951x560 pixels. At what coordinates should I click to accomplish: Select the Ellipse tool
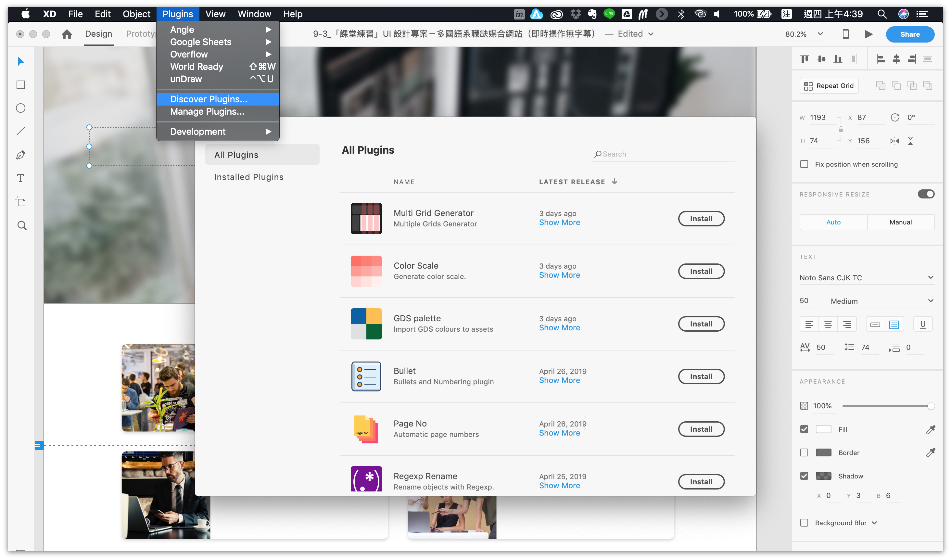click(21, 108)
